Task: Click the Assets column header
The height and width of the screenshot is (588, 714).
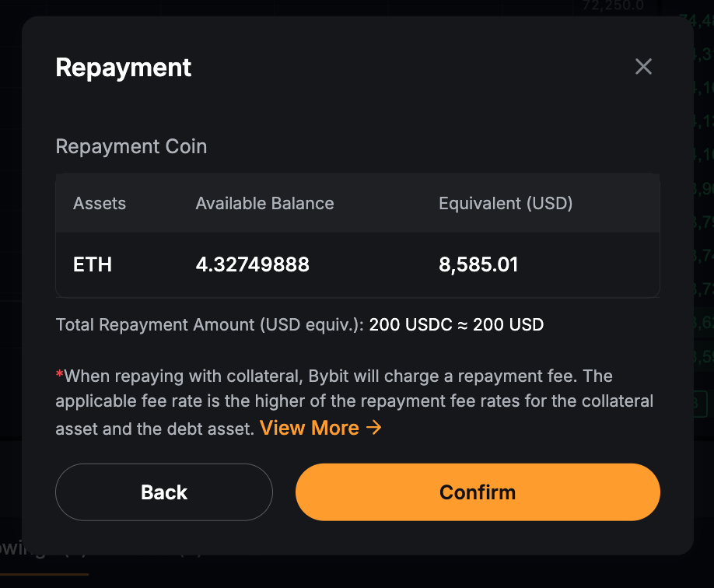Action: (x=100, y=204)
